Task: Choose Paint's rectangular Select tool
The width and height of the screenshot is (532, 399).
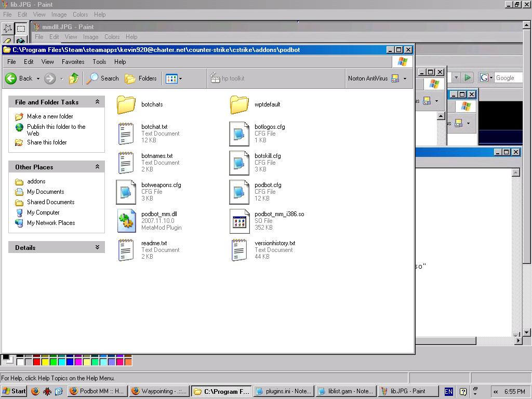Action: tap(21, 29)
